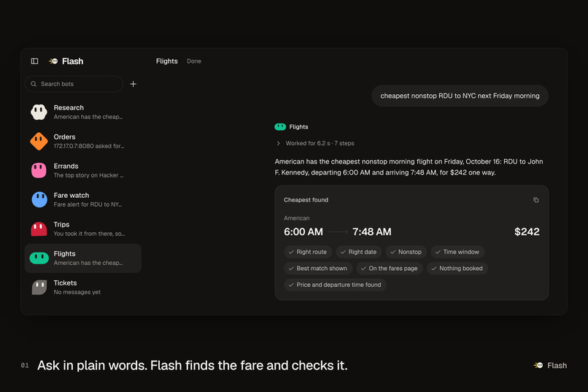Image resolution: width=588 pixels, height=392 pixels.
Task: Click the Flash app name in header
Action: [x=73, y=61]
